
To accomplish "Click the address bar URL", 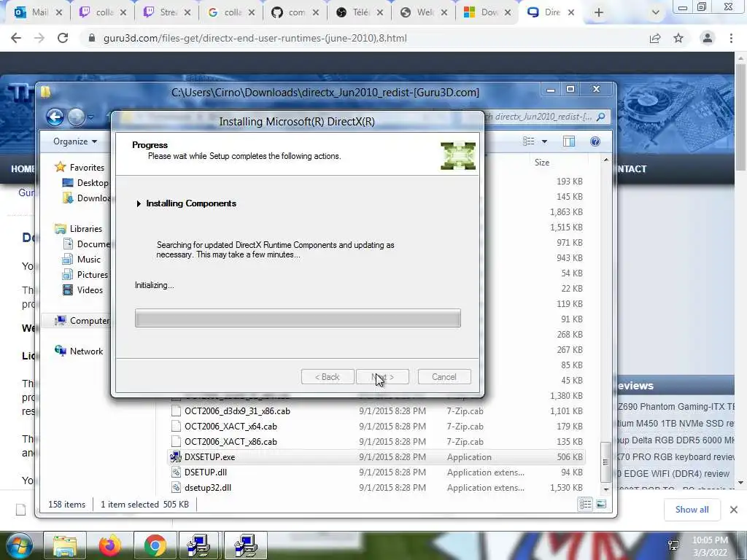I will click(x=255, y=38).
